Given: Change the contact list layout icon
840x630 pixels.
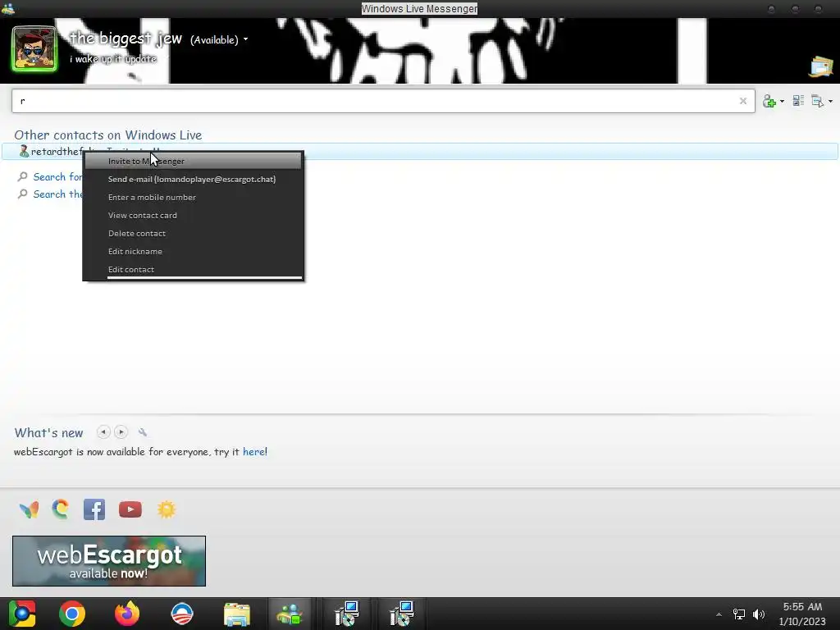Looking at the screenshot, I should [798, 101].
